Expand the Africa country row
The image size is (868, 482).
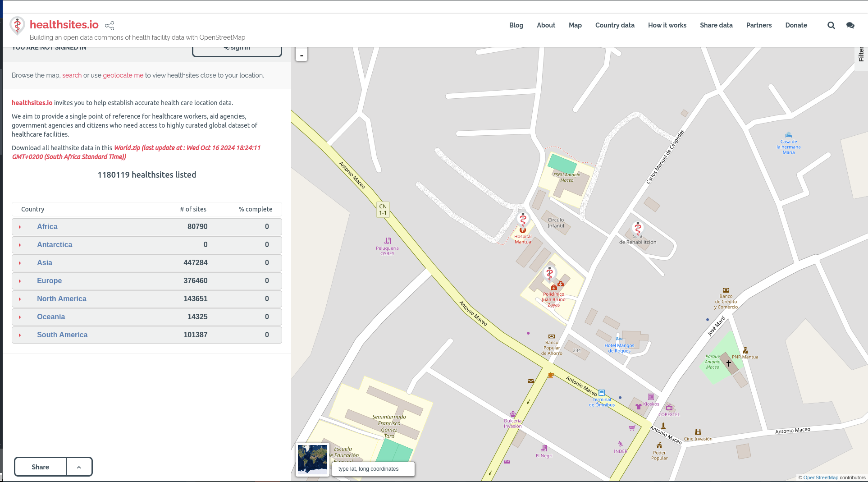(x=20, y=227)
